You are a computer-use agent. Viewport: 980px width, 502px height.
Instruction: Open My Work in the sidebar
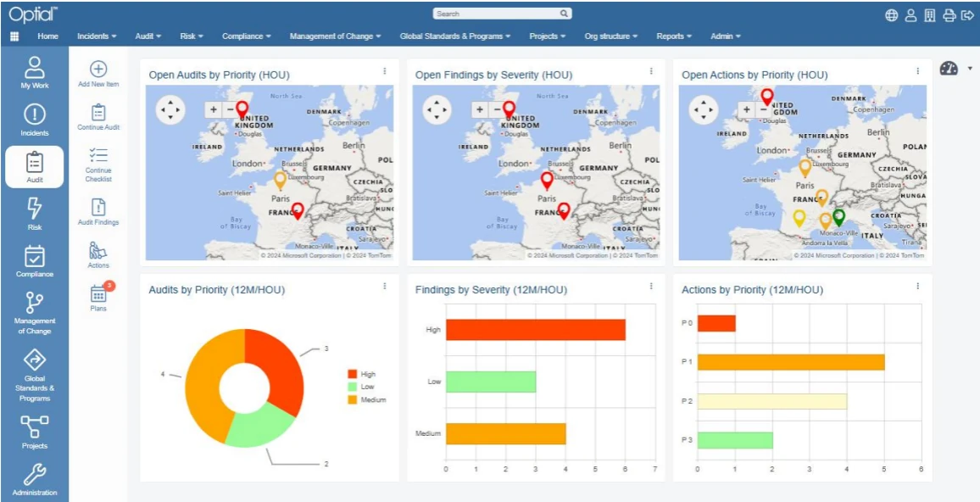(35, 72)
